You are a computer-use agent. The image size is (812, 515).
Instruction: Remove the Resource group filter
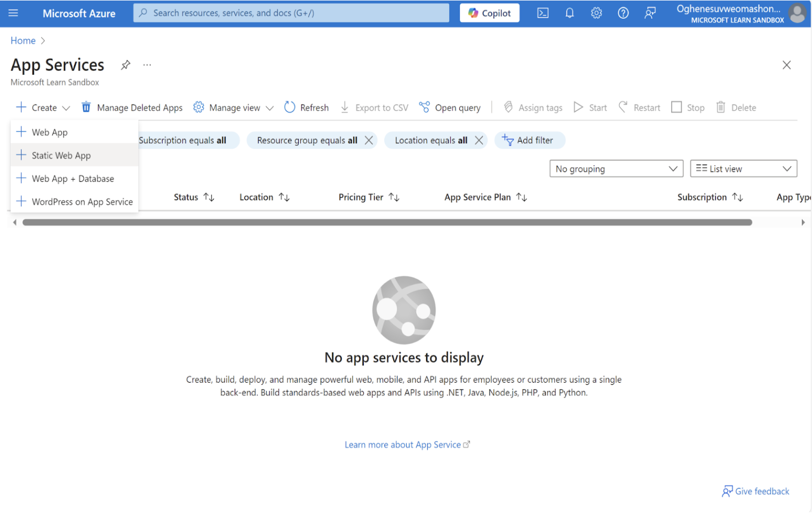369,140
